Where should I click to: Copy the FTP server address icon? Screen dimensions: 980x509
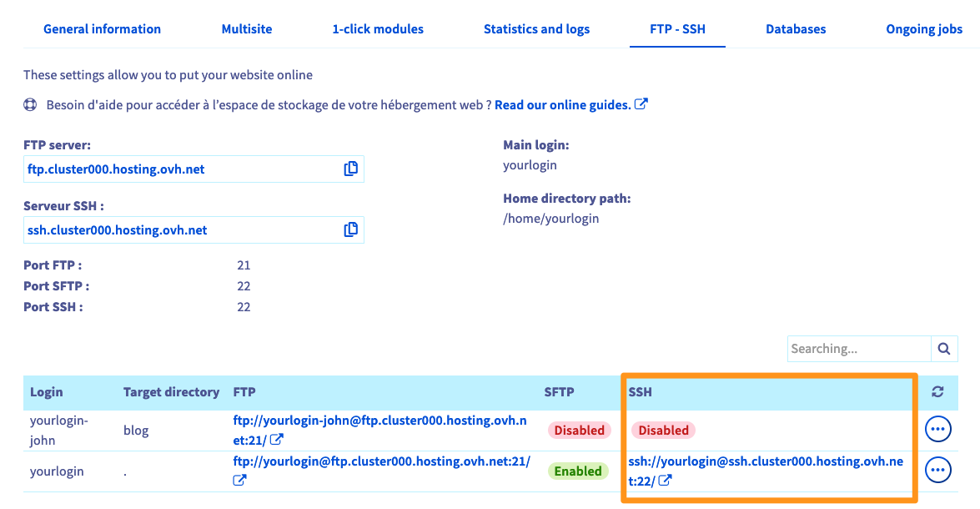tap(350, 169)
